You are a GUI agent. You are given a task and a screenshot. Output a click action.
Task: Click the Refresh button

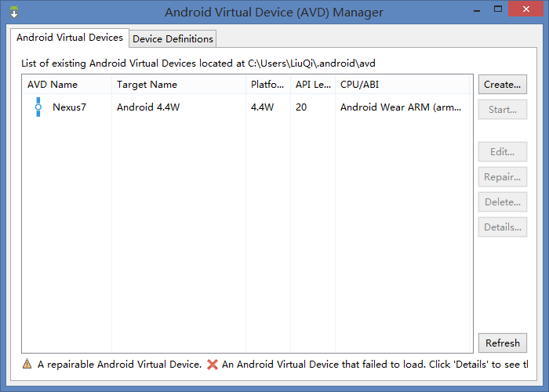[x=503, y=343]
